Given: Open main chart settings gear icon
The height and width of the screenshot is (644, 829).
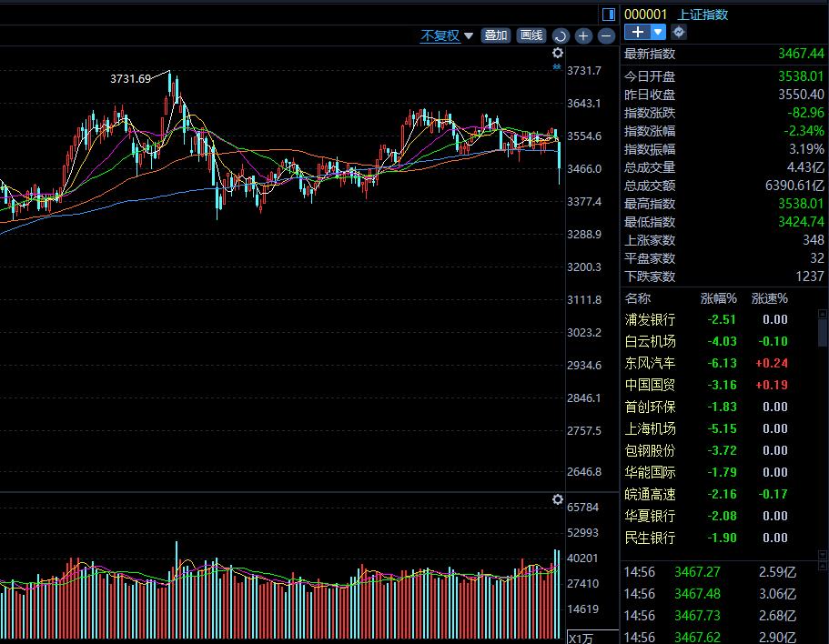Looking at the screenshot, I should [x=558, y=54].
